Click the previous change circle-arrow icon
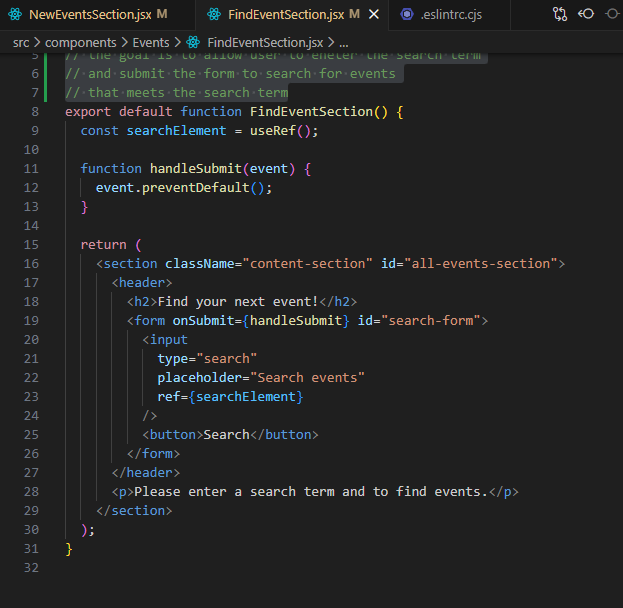Image resolution: width=623 pixels, height=608 pixels. [585, 14]
